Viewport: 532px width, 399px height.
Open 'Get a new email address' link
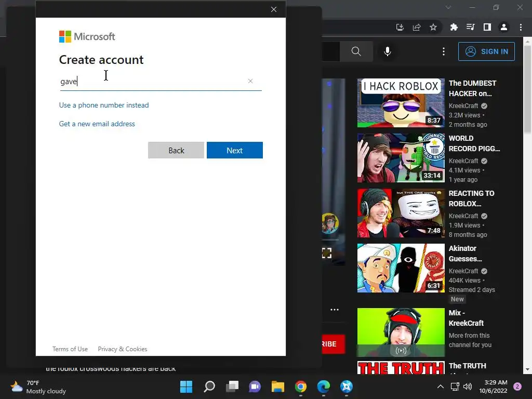[x=97, y=124]
